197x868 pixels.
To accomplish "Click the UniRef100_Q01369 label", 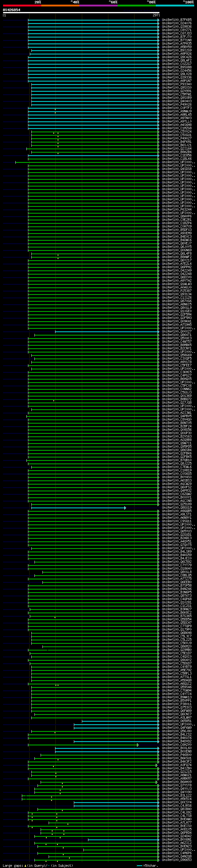I will (x=177, y=396).
